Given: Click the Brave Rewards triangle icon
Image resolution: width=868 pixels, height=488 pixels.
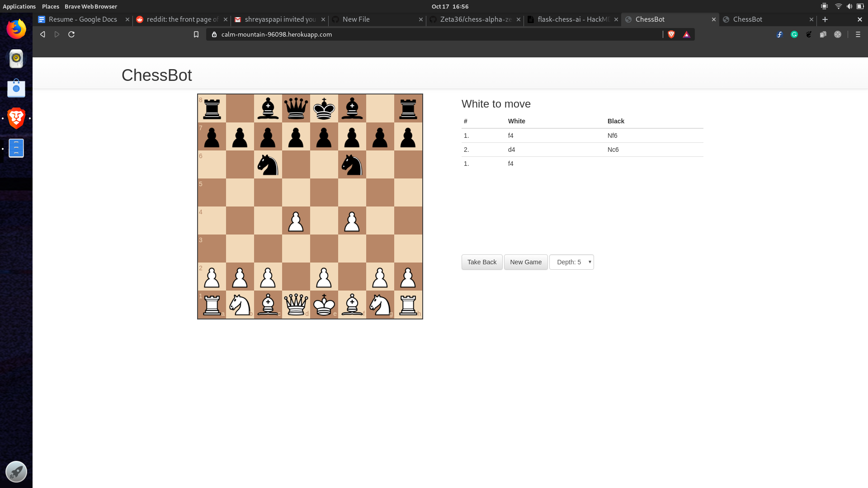Looking at the screenshot, I should 686,34.
